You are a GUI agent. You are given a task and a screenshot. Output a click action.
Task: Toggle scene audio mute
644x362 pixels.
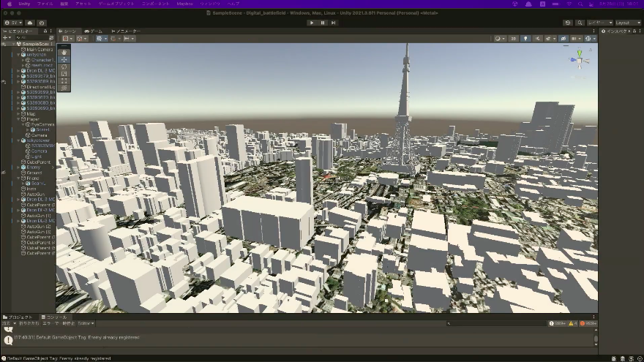(x=537, y=39)
